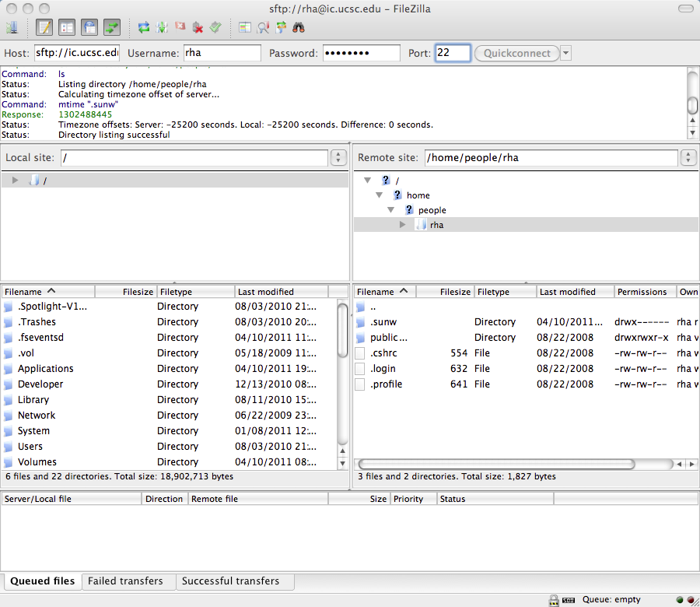Expand the rha tree node
The width and height of the screenshot is (700, 607).
[x=403, y=225]
